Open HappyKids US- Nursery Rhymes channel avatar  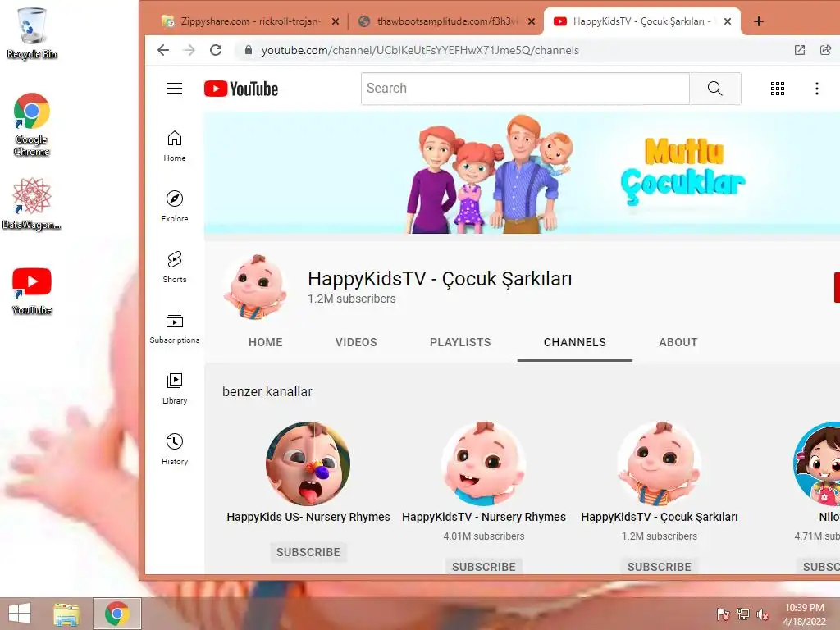[x=308, y=463]
